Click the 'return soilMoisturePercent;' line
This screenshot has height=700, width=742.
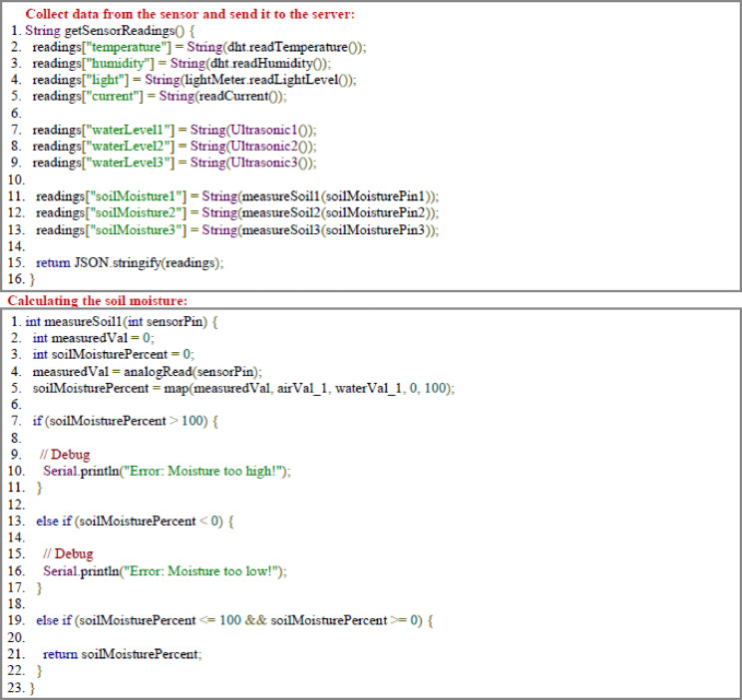[122, 654]
